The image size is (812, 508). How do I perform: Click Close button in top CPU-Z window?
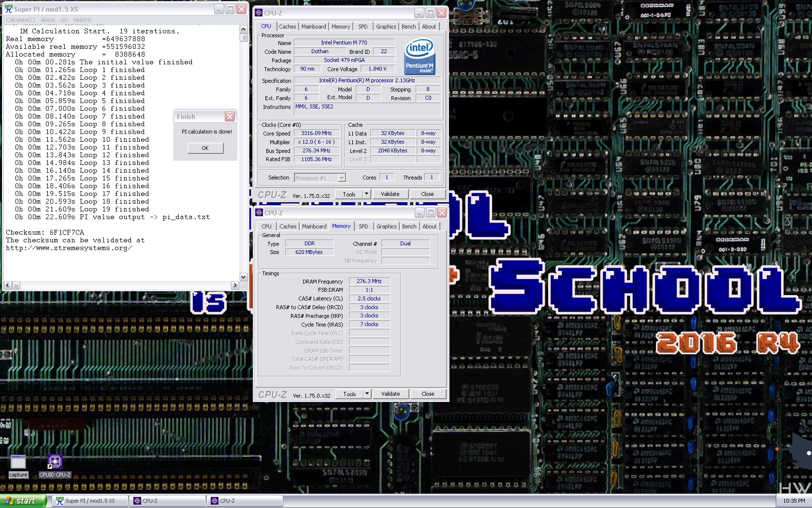(x=427, y=194)
